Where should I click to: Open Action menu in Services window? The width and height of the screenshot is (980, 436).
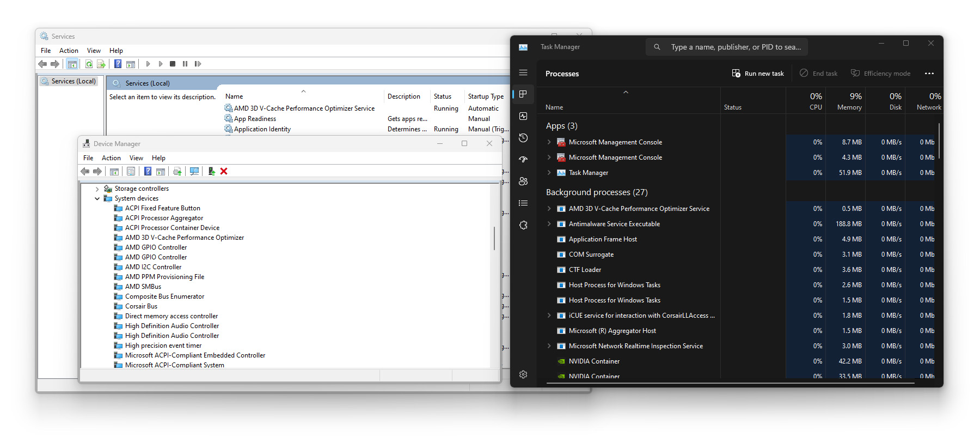coord(69,51)
